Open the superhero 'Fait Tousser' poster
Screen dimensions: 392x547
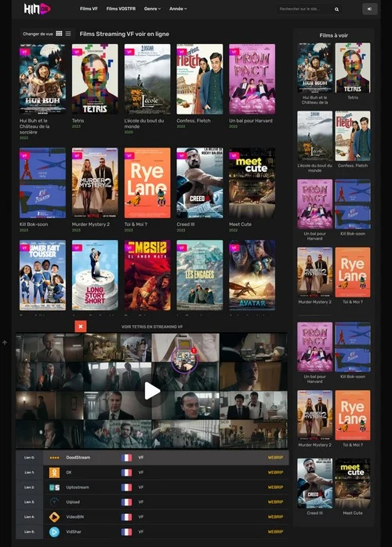point(42,275)
